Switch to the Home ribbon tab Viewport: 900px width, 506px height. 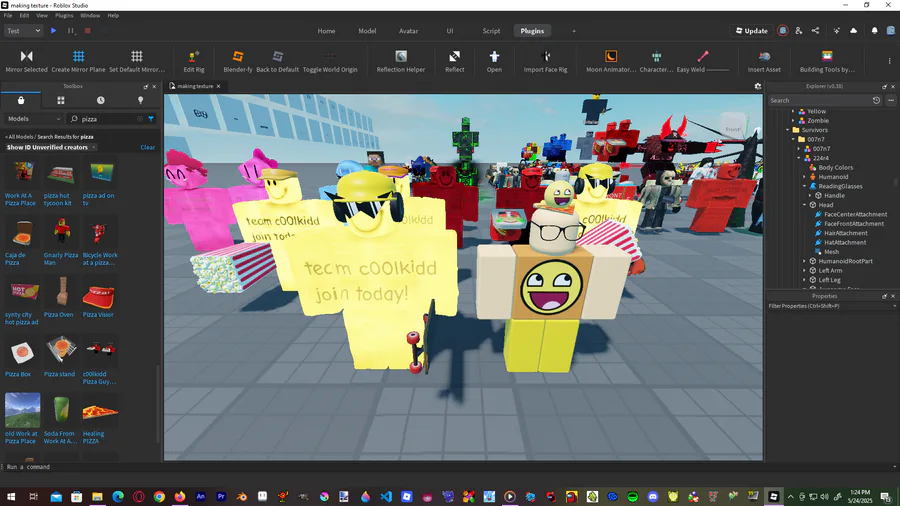tap(326, 31)
